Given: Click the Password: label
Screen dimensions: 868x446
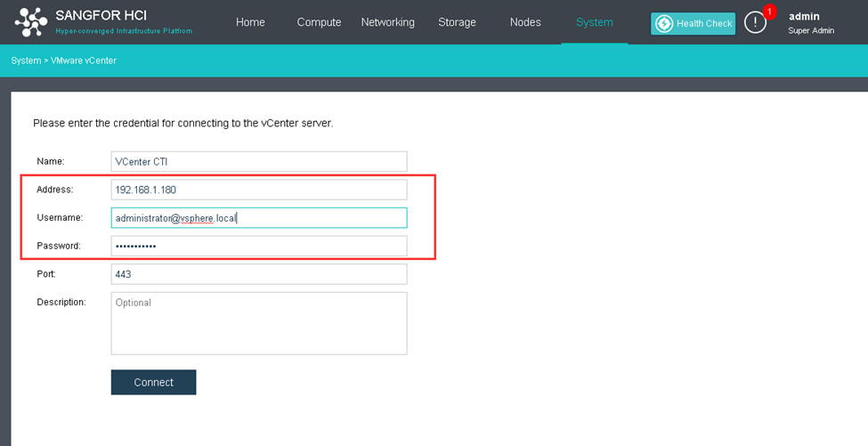Looking at the screenshot, I should 59,246.
